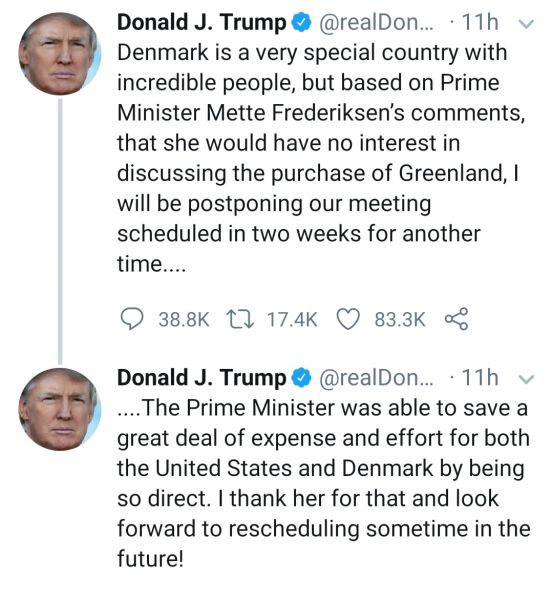Click @realDon... handle on first tweet
The width and height of the screenshot is (553, 600).
point(375,23)
